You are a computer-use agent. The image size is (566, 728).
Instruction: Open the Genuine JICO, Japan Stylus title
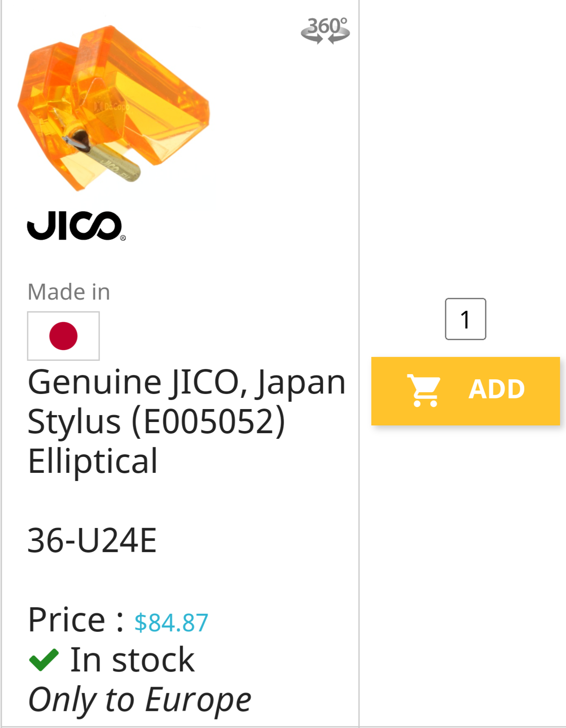186,382
